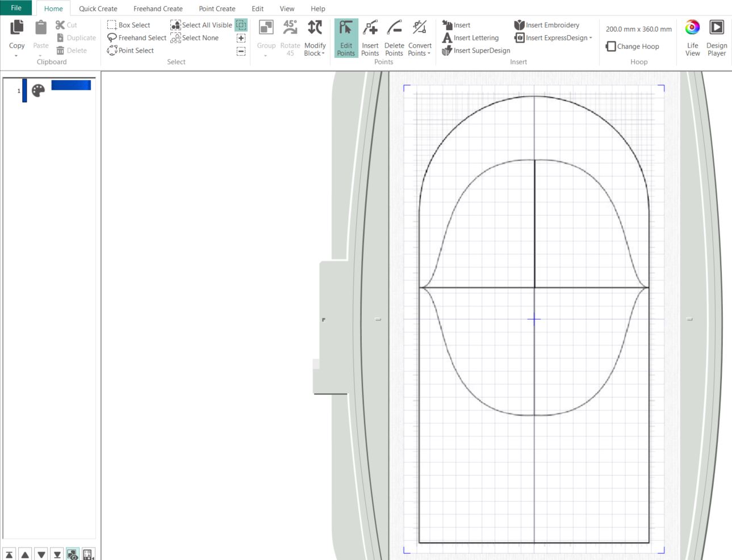Switch to the Edit tab
The image size is (732, 560).
(258, 9)
